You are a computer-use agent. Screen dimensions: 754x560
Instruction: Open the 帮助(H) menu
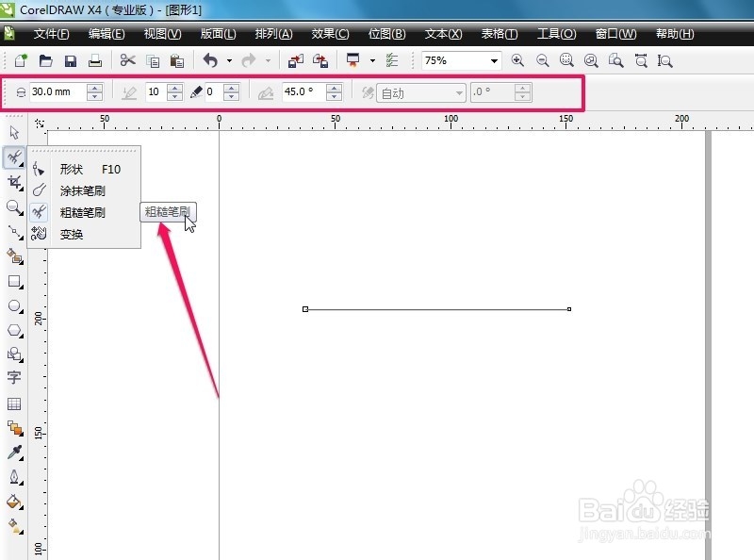tap(675, 34)
